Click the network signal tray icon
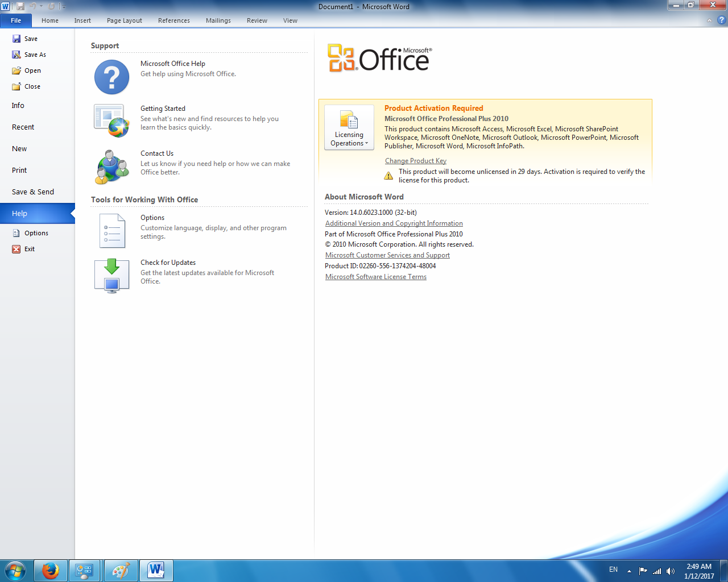The height and width of the screenshot is (582, 728). click(657, 571)
